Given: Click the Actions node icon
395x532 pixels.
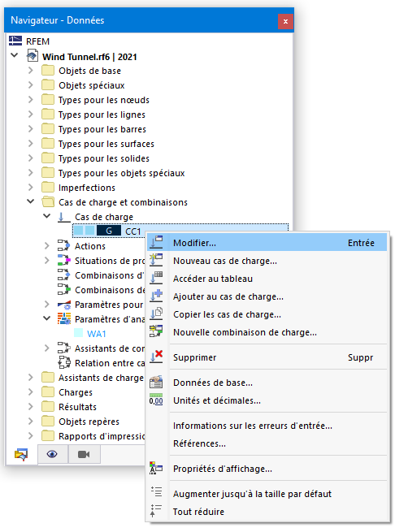Looking at the screenshot, I should tap(64, 245).
